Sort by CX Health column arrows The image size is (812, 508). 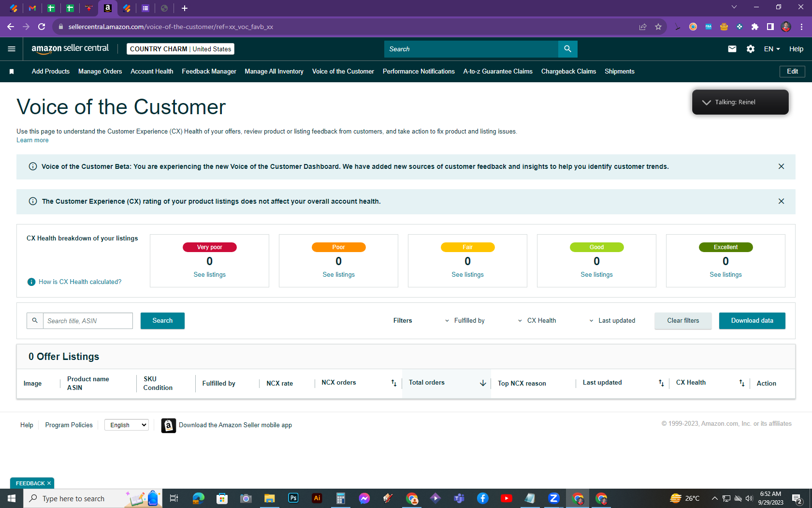click(x=742, y=383)
